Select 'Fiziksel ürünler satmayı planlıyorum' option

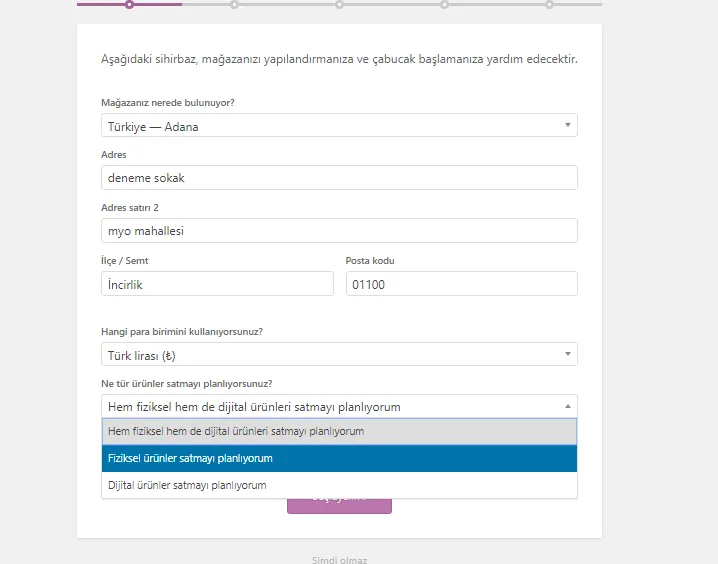339,458
